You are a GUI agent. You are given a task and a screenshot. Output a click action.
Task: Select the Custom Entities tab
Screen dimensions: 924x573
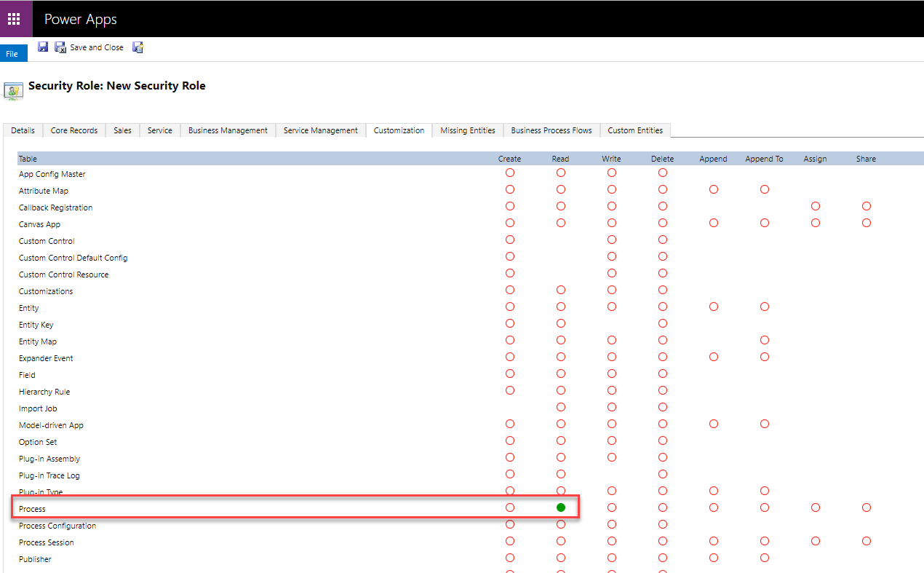pyautogui.click(x=634, y=130)
